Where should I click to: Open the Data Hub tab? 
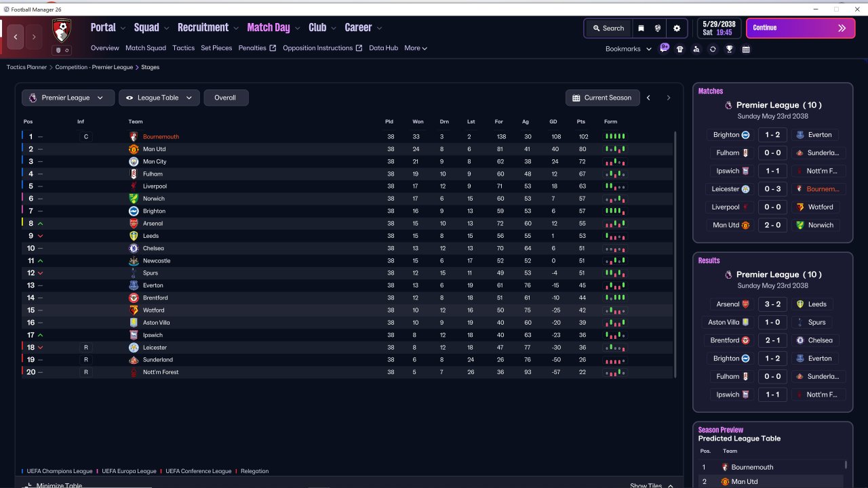point(384,48)
